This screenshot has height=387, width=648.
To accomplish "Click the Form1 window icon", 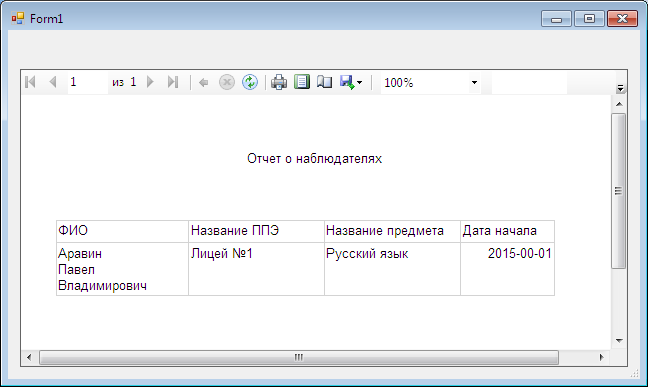I will 18,19.
